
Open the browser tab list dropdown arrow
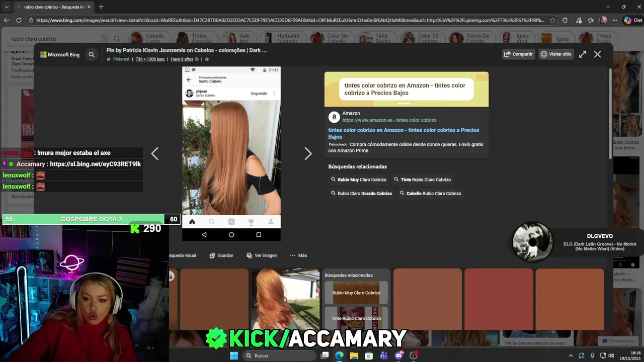pos(7,7)
